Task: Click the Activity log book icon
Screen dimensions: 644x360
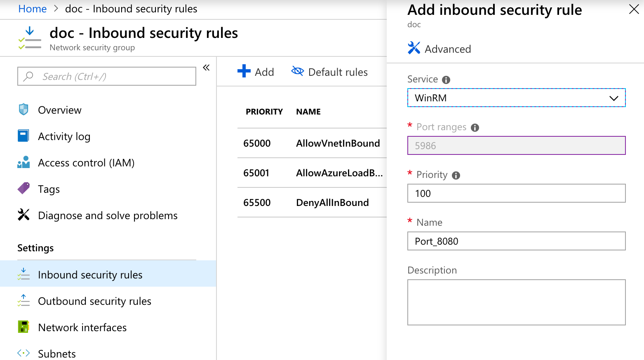Action: [24, 136]
